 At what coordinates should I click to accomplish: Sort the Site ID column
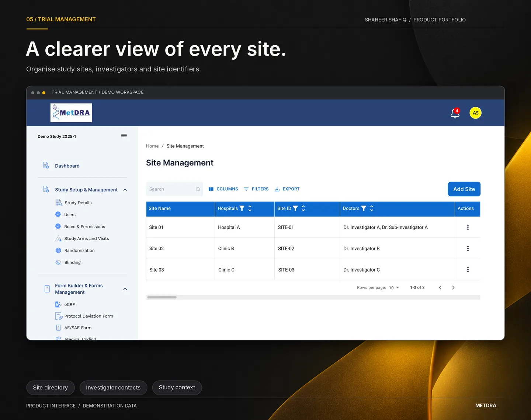303,209
